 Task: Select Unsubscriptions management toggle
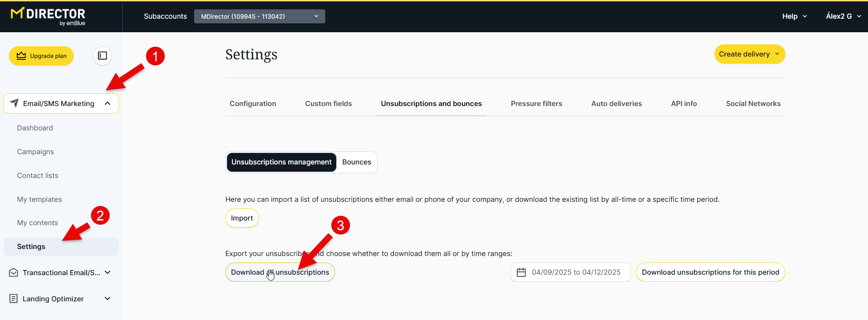[281, 162]
